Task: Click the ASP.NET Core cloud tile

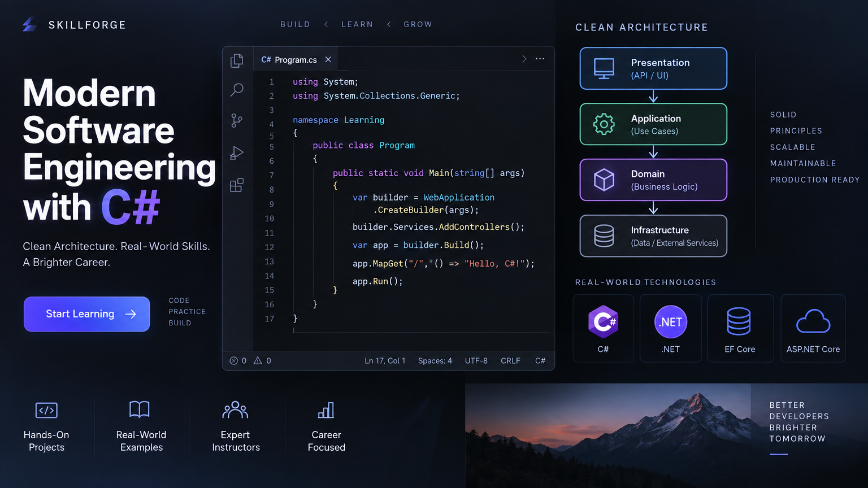Action: (813, 328)
